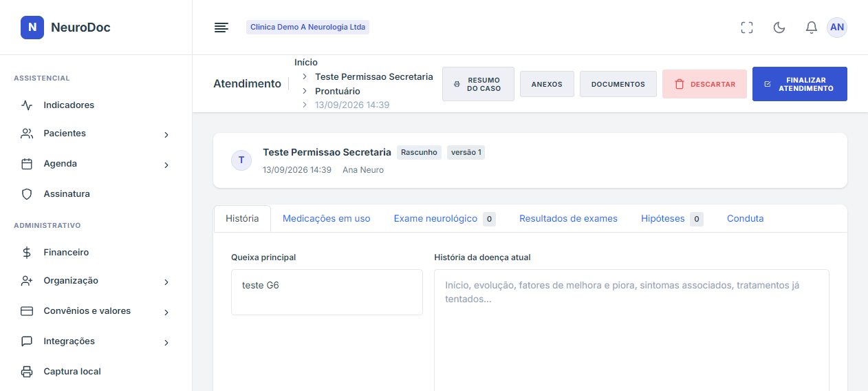The image size is (868, 391).
Task: Toggle the sidebar hamburger menu icon
Action: [221, 28]
